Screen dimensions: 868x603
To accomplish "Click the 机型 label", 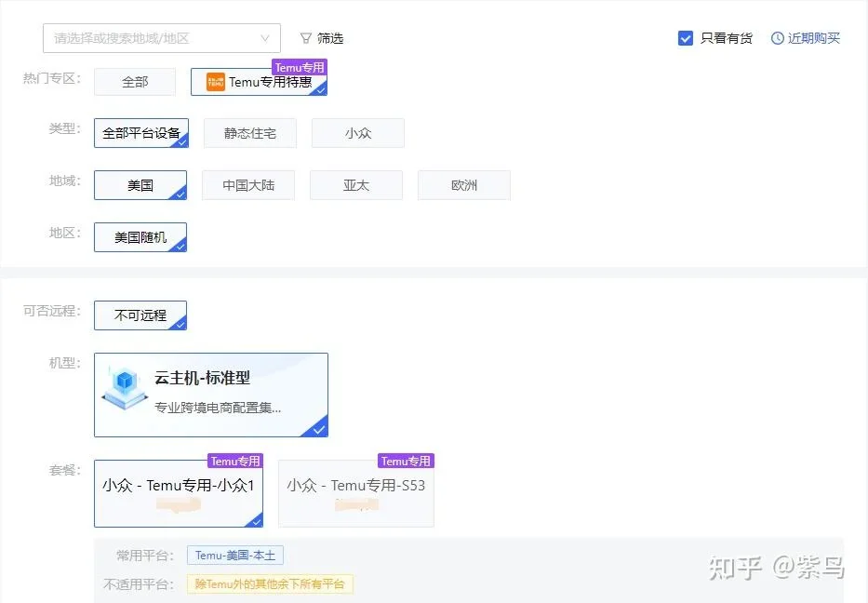I will 65,363.
